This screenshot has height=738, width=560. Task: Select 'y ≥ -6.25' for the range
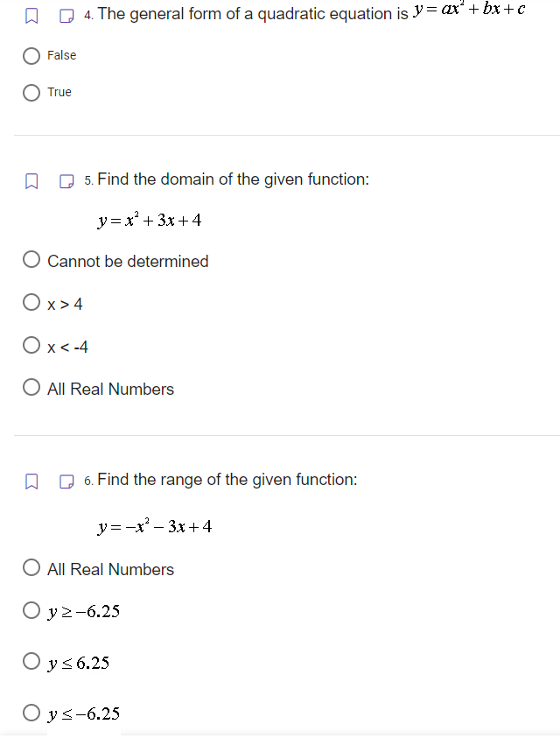[31, 611]
